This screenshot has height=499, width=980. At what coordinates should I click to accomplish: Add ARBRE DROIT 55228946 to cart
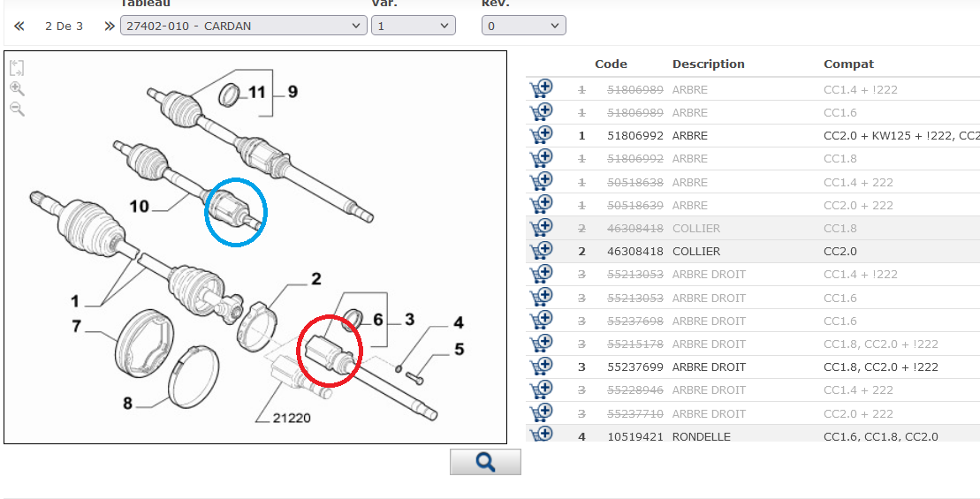(x=541, y=390)
